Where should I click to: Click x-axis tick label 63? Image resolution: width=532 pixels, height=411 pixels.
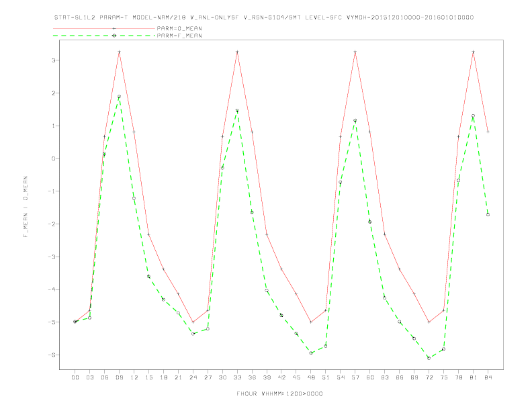(385, 377)
